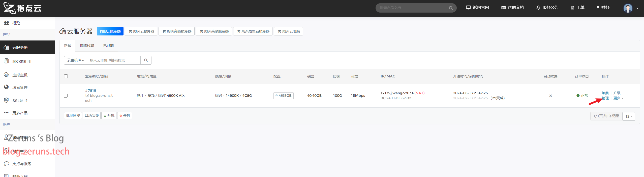Viewport: 644px width, 177px height.
Task: Click 购买高防服务器 button
Action: coord(177,31)
